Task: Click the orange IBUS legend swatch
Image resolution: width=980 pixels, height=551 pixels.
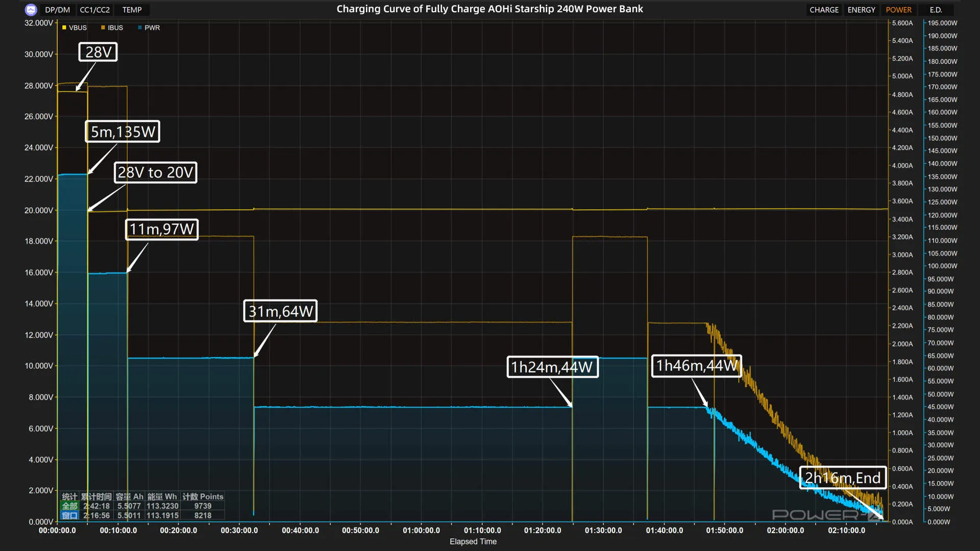Action: click(103, 28)
